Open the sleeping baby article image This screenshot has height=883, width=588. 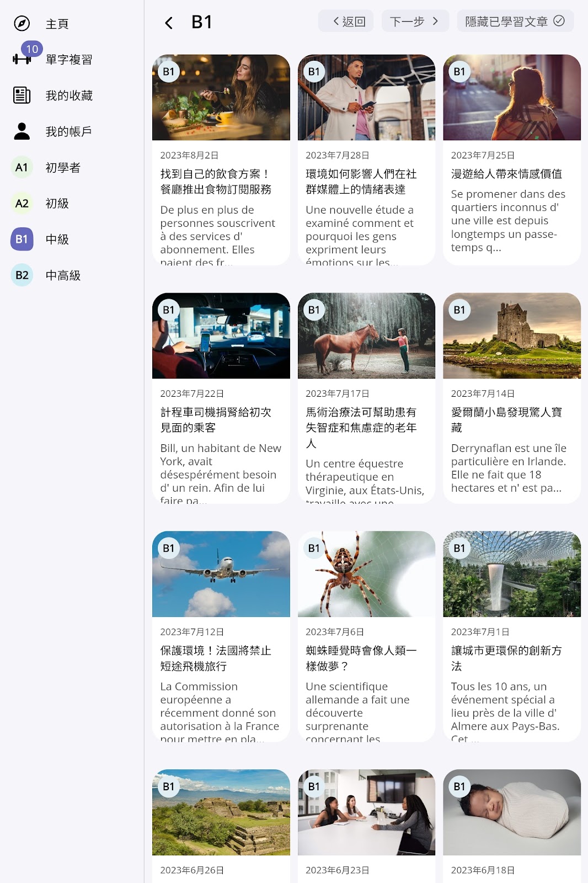pyautogui.click(x=512, y=812)
